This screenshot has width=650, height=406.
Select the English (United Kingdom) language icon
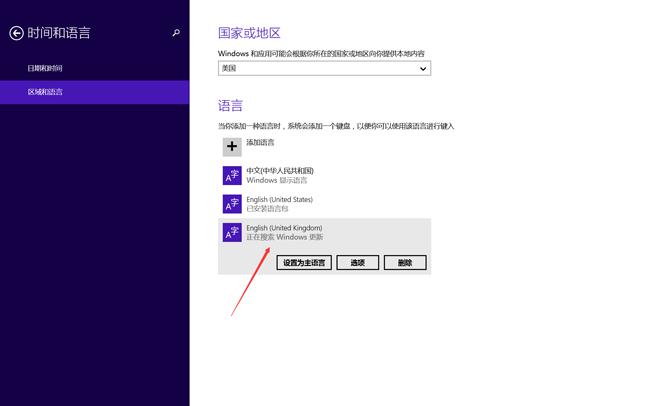click(x=232, y=232)
